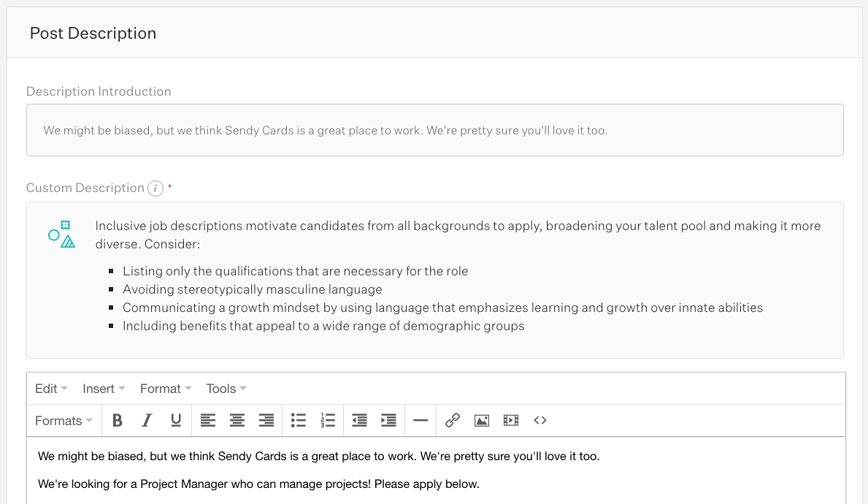Align text to the center
The height and width of the screenshot is (504, 868).
(x=237, y=420)
